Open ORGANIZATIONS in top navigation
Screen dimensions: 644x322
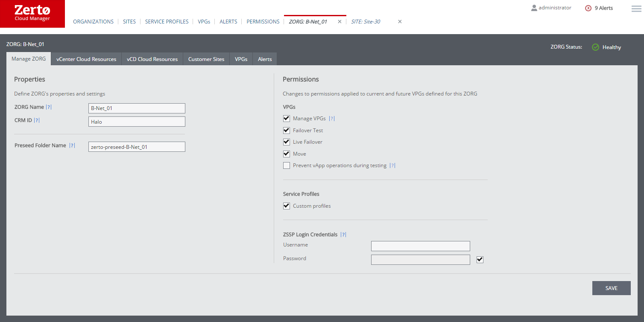[94, 22]
